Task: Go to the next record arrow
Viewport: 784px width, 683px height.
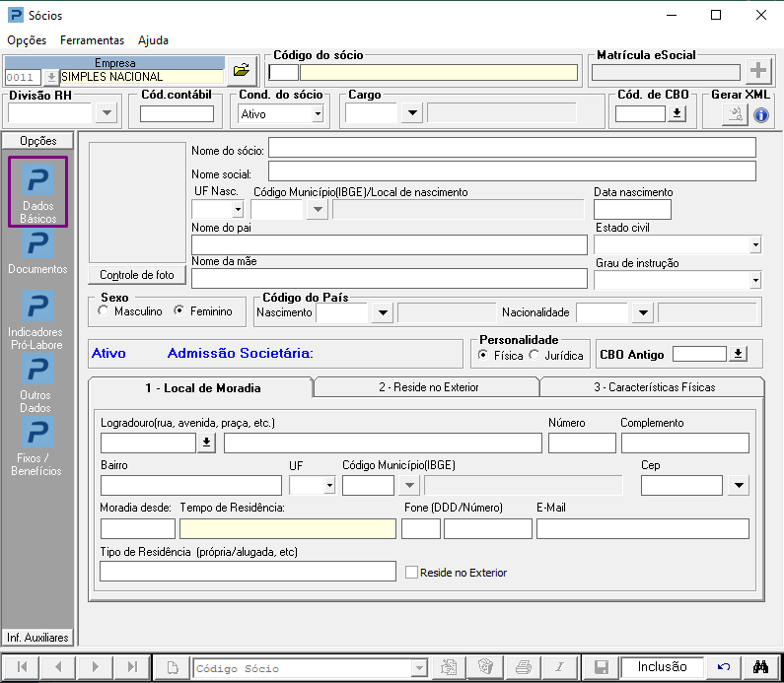Action: coord(95,667)
